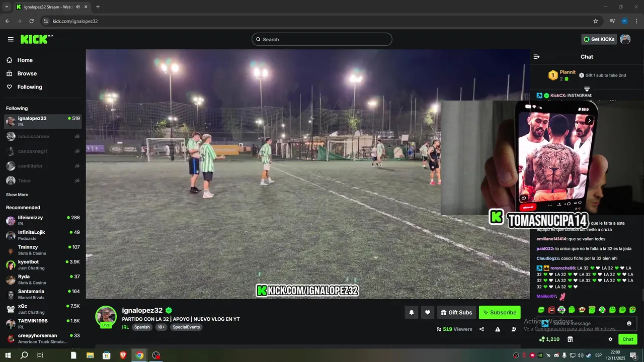Image resolution: width=644 pixels, height=362 pixels.
Task: Open Windows Start menu
Action: (x=8, y=355)
